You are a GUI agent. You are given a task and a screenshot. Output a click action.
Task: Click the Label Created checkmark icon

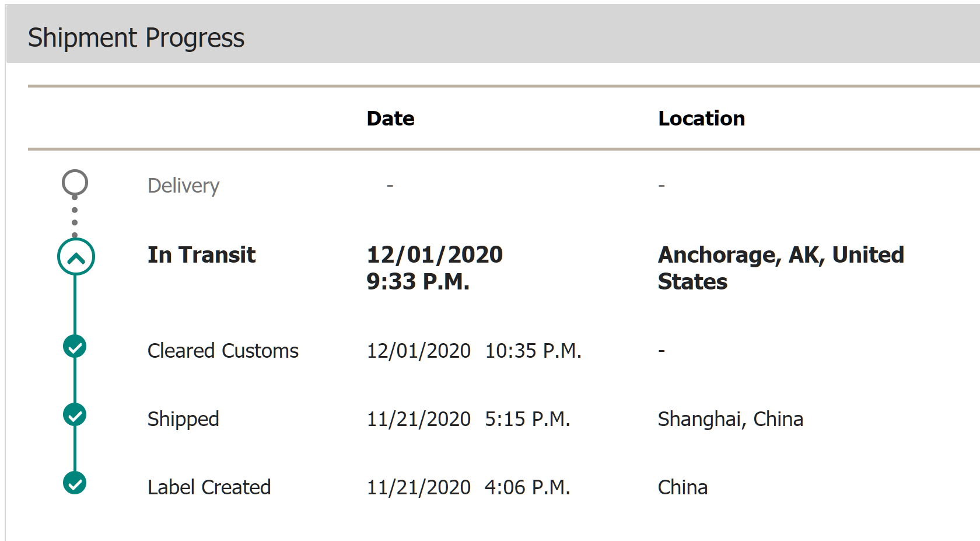[75, 483]
